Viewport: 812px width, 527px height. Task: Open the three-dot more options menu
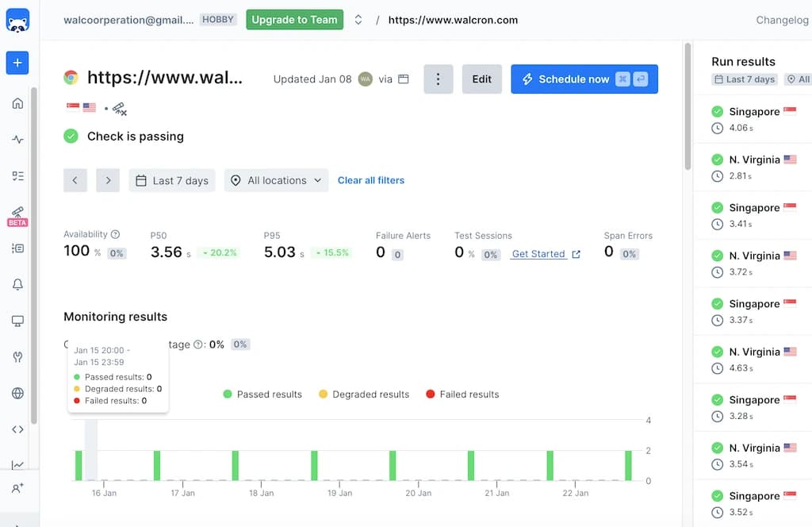[439, 79]
